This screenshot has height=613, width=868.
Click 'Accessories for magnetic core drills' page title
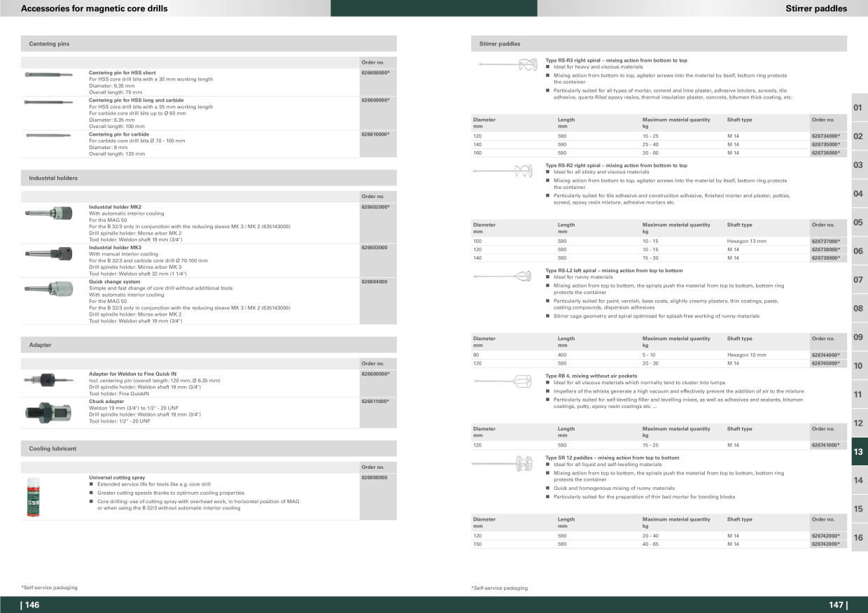pos(94,8)
